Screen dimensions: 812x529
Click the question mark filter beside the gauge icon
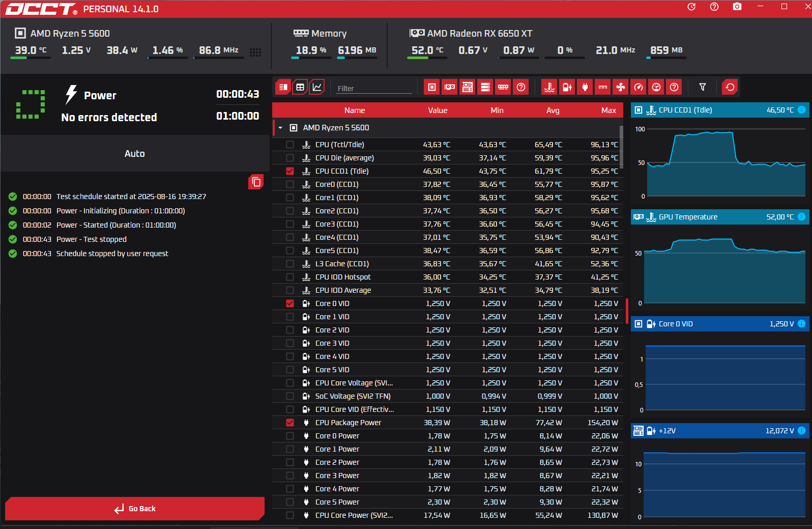pyautogui.click(x=674, y=87)
